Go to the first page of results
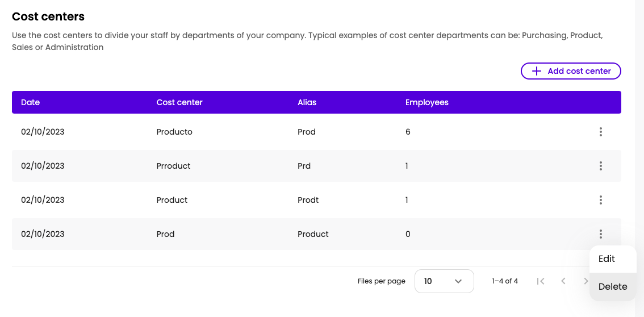The width and height of the screenshot is (644, 317). click(x=541, y=281)
